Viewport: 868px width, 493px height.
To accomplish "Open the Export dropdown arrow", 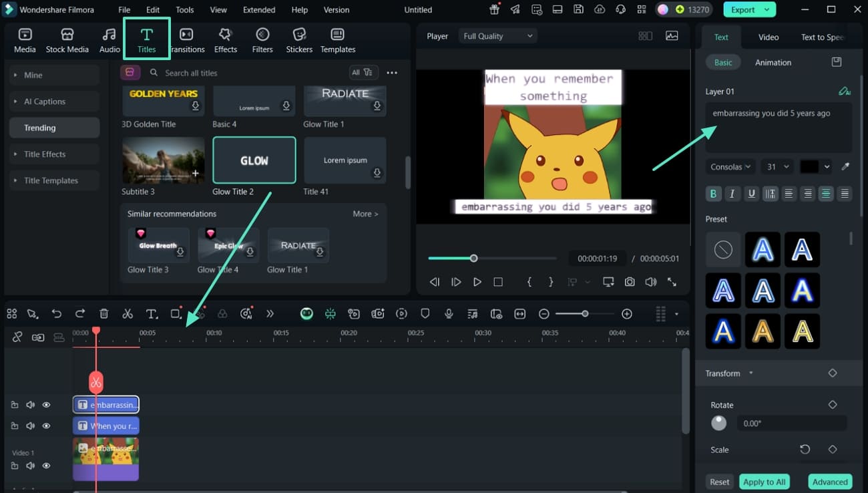I will pos(766,9).
